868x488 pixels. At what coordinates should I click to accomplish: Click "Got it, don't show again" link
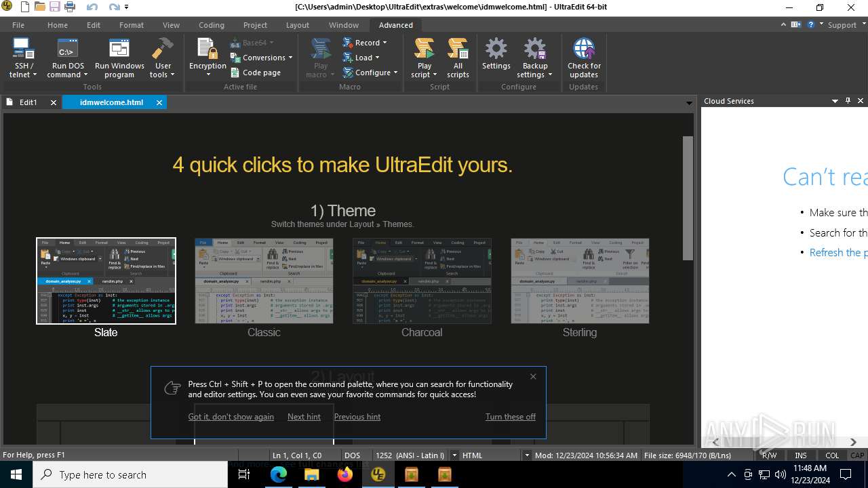pos(231,417)
